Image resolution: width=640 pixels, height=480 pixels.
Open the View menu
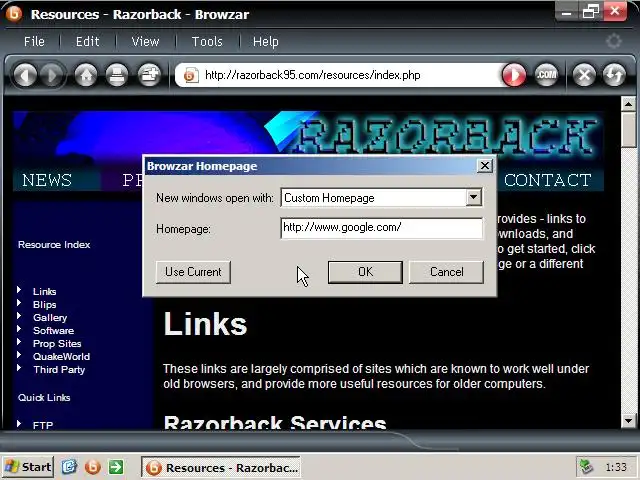pyautogui.click(x=145, y=41)
